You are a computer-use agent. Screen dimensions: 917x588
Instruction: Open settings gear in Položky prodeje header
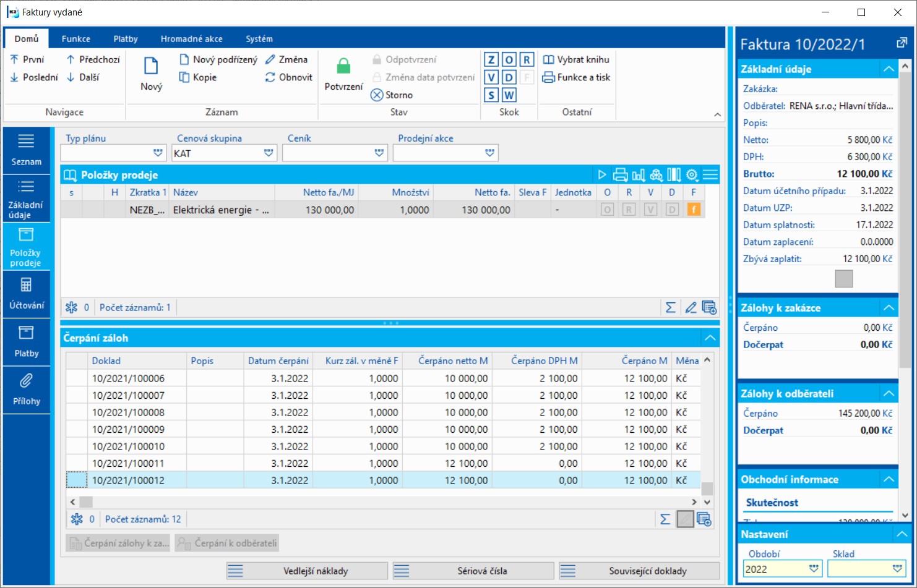[x=692, y=175]
